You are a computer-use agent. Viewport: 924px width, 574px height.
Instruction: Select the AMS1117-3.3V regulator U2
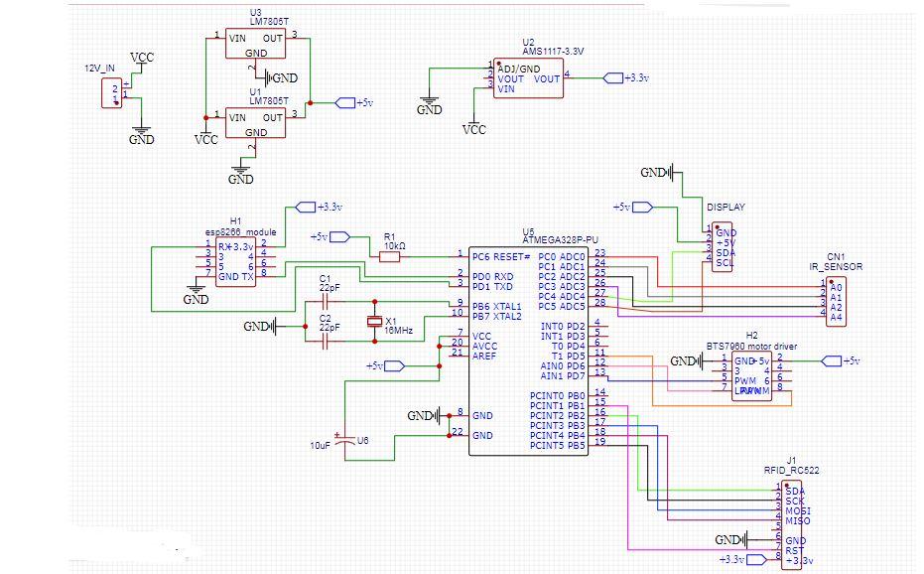pyautogui.click(x=528, y=76)
